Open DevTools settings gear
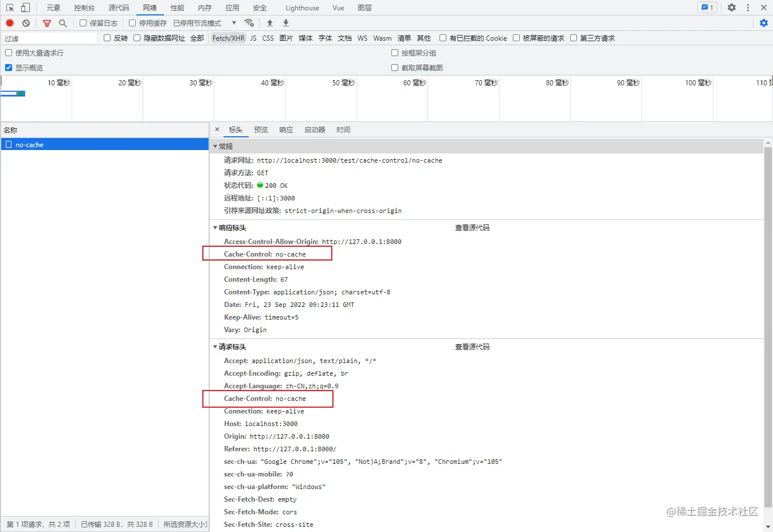This screenshot has height=532, width=773. click(732, 7)
